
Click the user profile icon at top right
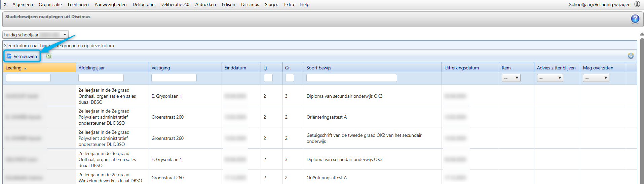pyautogui.click(x=637, y=4)
